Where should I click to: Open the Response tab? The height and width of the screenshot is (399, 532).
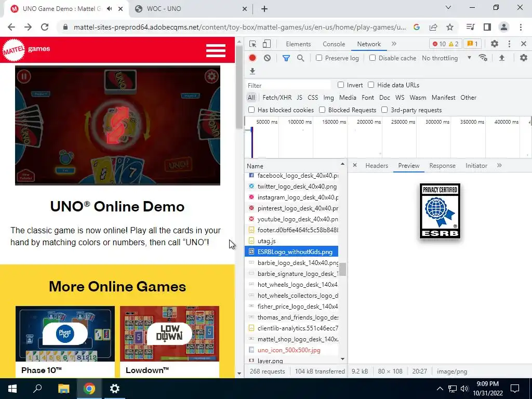point(442,166)
